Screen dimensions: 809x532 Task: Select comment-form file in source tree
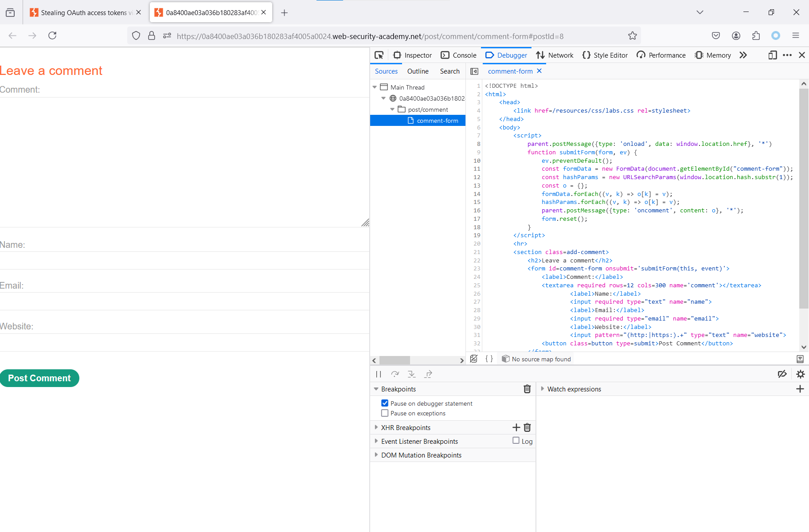click(x=418, y=121)
